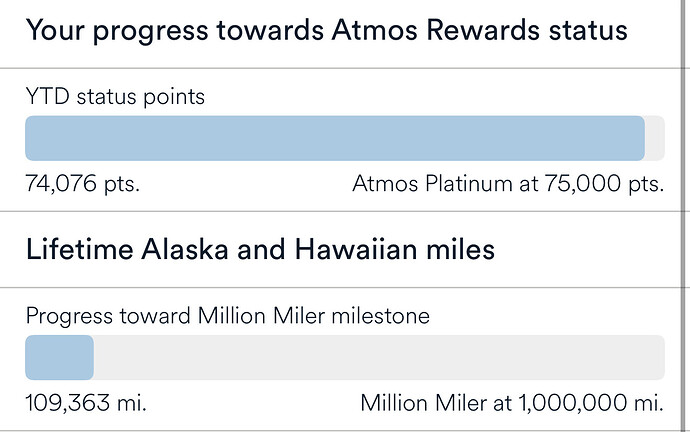Image resolution: width=690 pixels, height=432 pixels.
Task: Click the YTD status points progress bar
Action: tap(345, 138)
